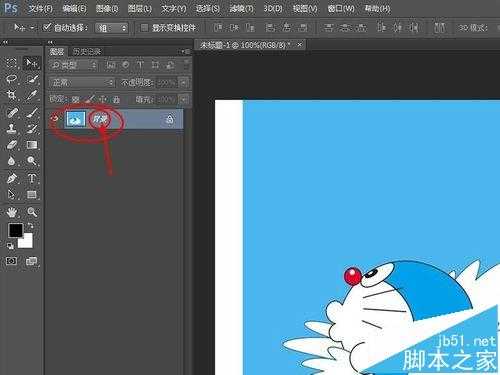Click the 背景 layer thumbnail
The height and width of the screenshot is (375, 500).
pyautogui.click(x=76, y=119)
